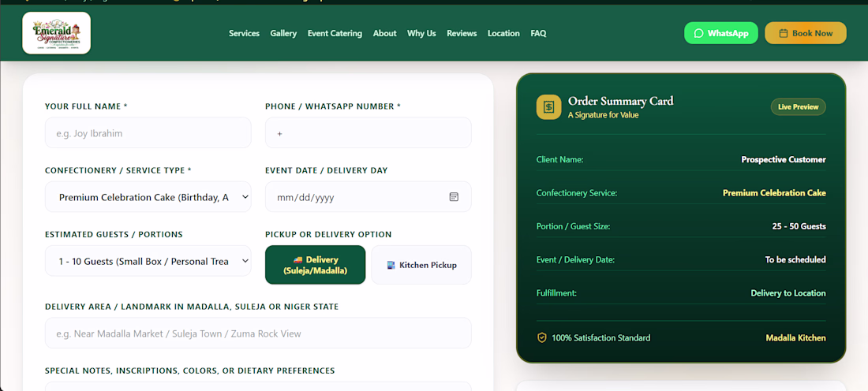
Task: Expand the Confectionery / Service Type dropdown
Action: [x=148, y=197]
